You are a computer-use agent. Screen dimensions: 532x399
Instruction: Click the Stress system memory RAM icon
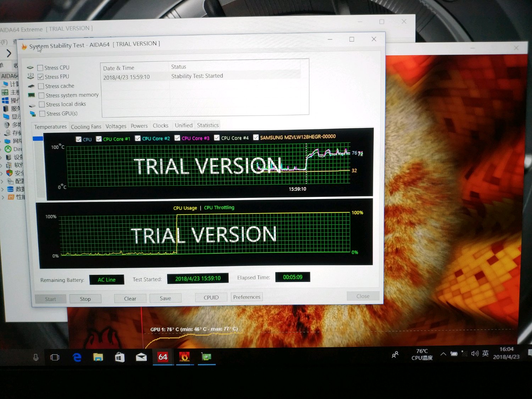pos(32,95)
